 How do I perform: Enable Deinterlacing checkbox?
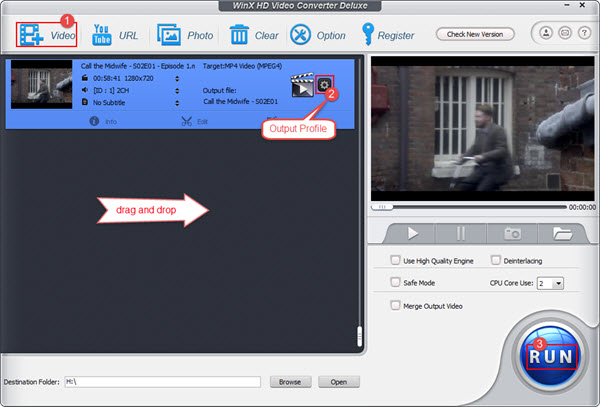[x=496, y=260]
